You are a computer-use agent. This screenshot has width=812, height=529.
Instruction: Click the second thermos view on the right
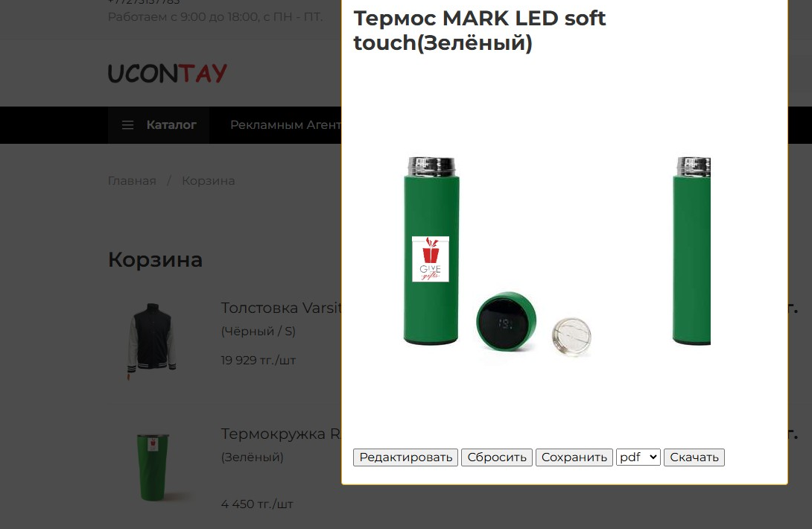(691, 251)
